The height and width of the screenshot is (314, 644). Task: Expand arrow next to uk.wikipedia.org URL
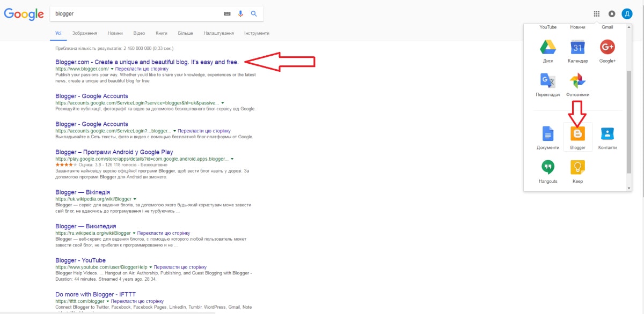[135, 199]
